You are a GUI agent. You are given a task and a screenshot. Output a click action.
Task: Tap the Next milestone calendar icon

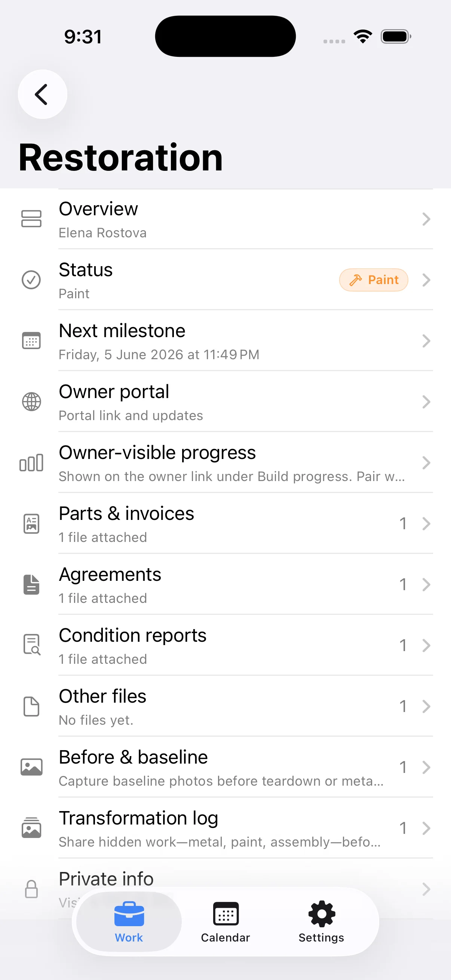tap(31, 340)
